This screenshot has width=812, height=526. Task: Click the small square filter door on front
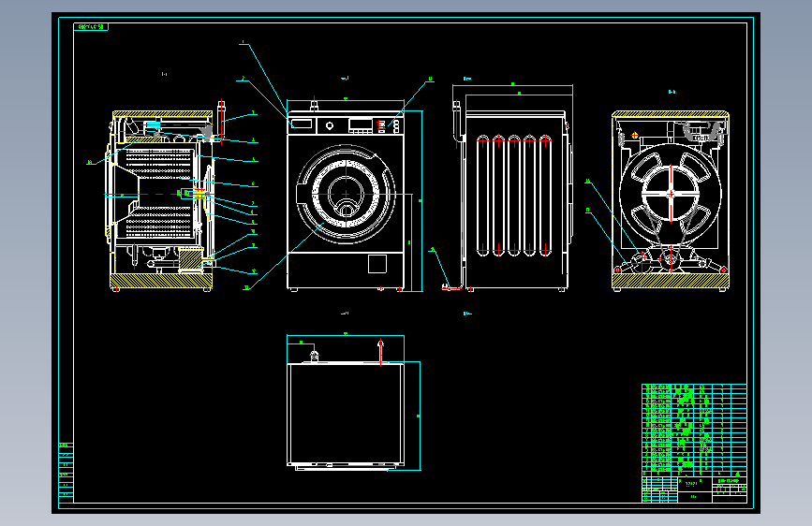coord(377,264)
